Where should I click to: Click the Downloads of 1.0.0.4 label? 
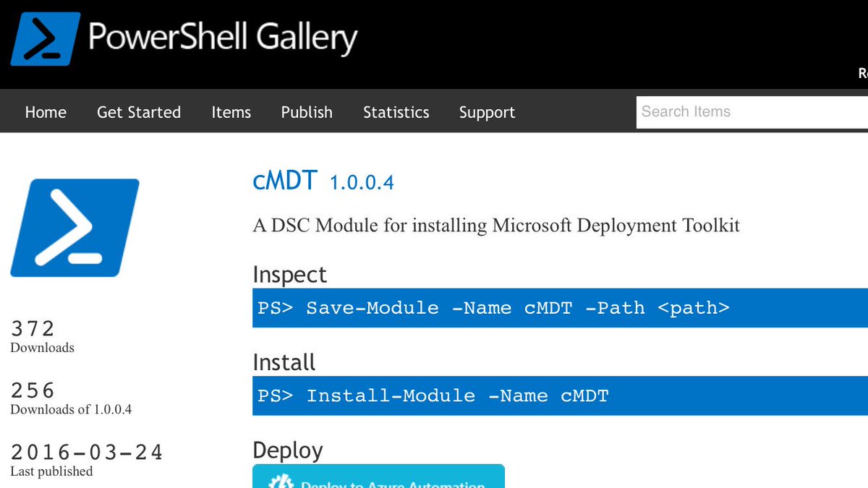tap(71, 409)
